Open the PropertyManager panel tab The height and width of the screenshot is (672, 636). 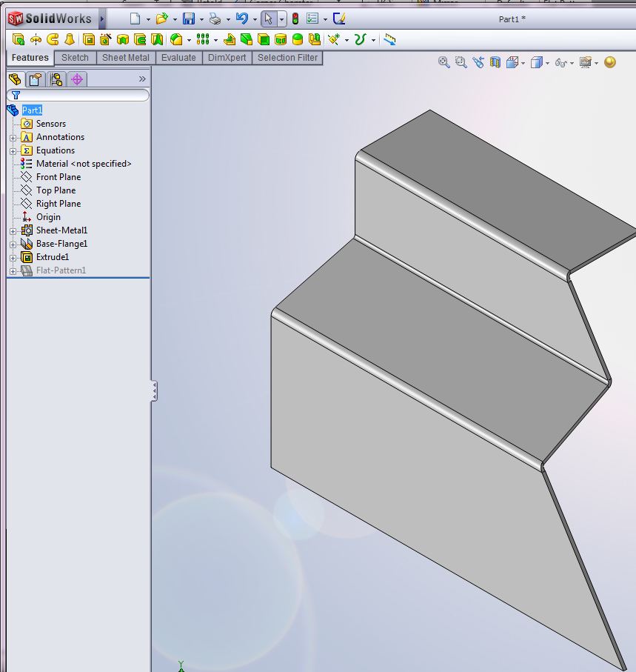pos(35,79)
